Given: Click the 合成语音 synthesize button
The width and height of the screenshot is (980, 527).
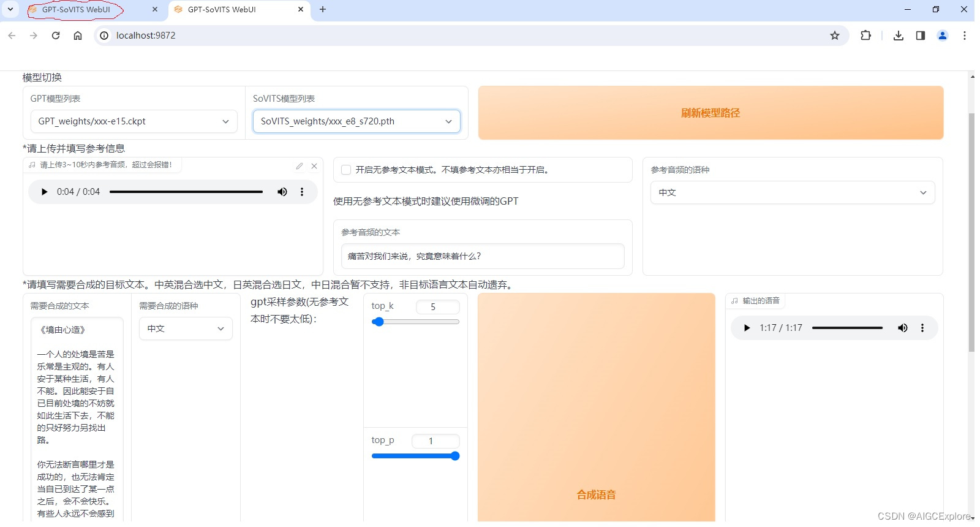Looking at the screenshot, I should [596, 408].
